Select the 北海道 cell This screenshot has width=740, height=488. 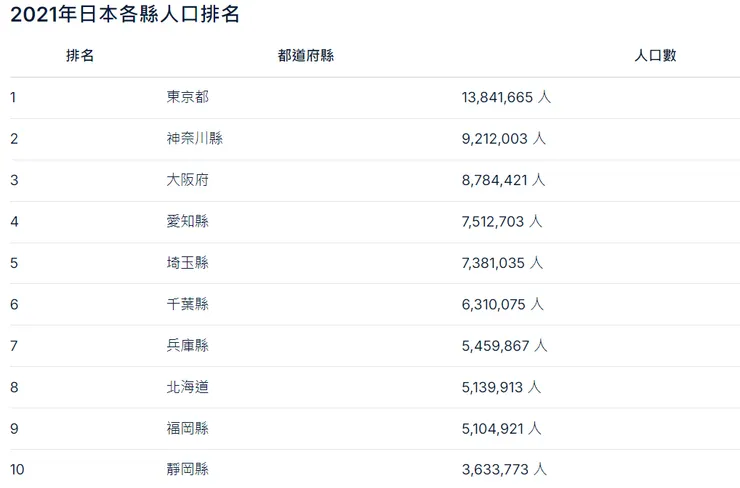(188, 387)
